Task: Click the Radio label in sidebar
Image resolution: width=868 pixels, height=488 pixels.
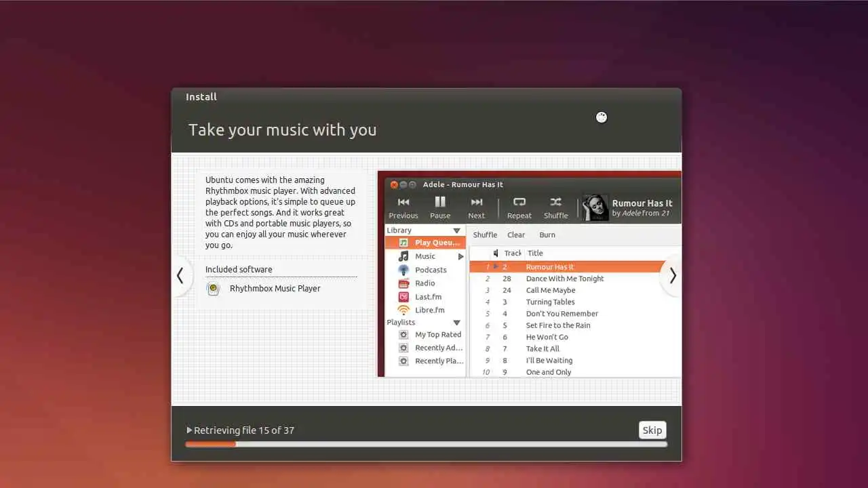Action: coord(425,283)
